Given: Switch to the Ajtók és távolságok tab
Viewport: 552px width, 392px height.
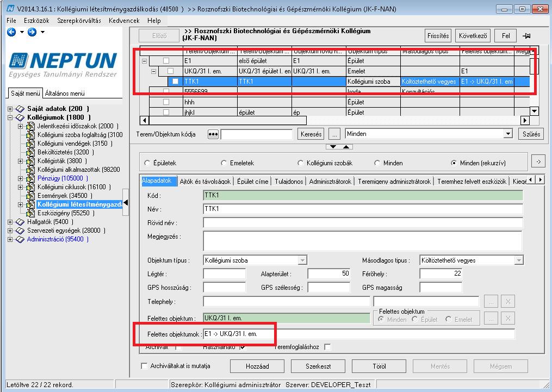Looking at the screenshot, I should pos(205,181).
